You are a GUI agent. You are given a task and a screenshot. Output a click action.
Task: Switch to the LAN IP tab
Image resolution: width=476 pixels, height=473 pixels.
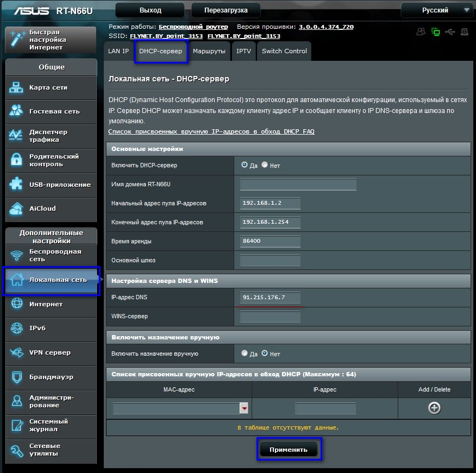click(x=118, y=51)
